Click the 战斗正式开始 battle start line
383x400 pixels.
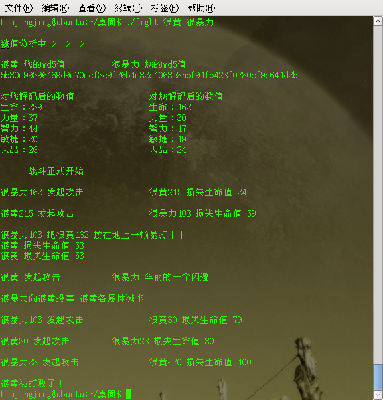point(56,171)
